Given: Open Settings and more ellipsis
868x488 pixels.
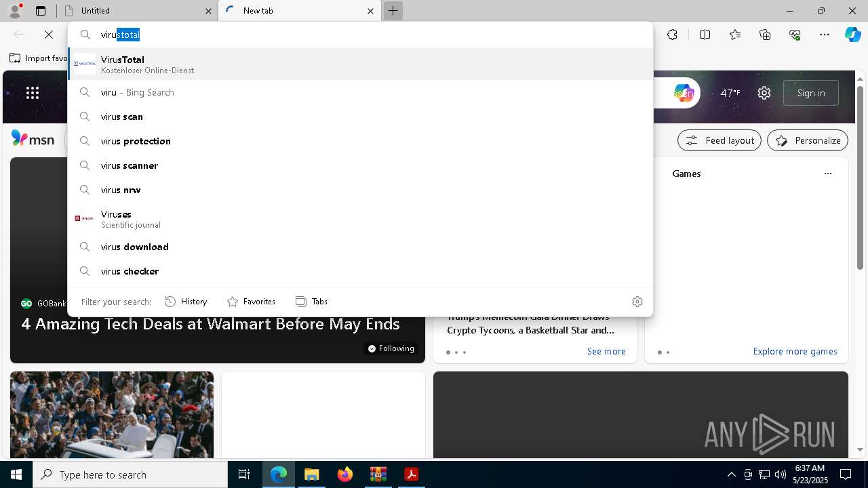Looking at the screenshot, I should 825,35.
